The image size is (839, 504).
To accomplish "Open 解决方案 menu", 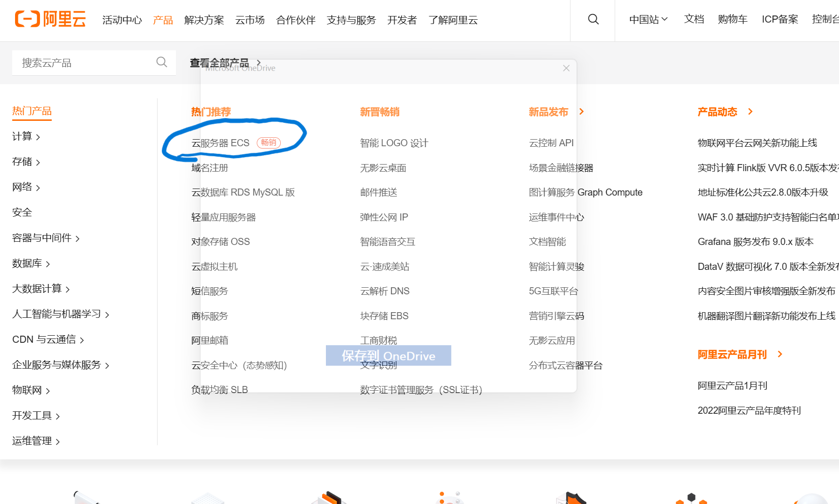I will pyautogui.click(x=204, y=20).
